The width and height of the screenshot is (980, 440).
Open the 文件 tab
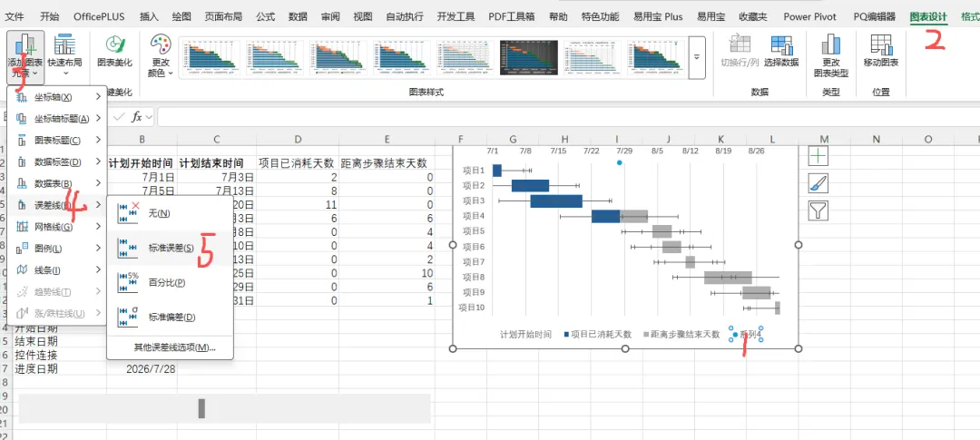15,17
